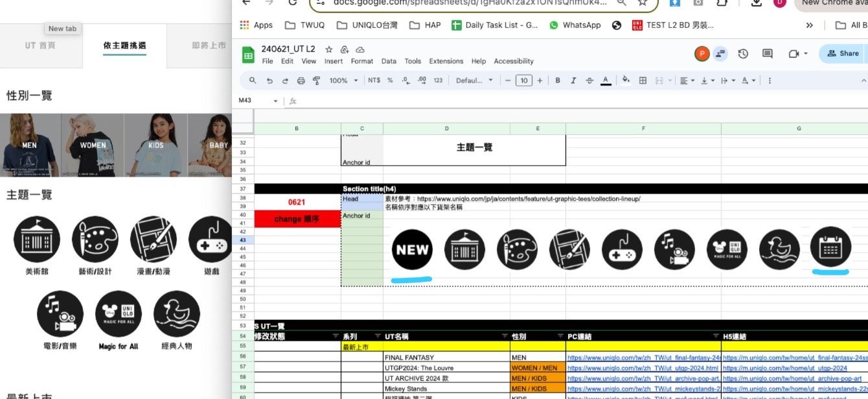Open the borders menu
Image resolution: width=868 pixels, height=399 pixels.
[x=643, y=81]
